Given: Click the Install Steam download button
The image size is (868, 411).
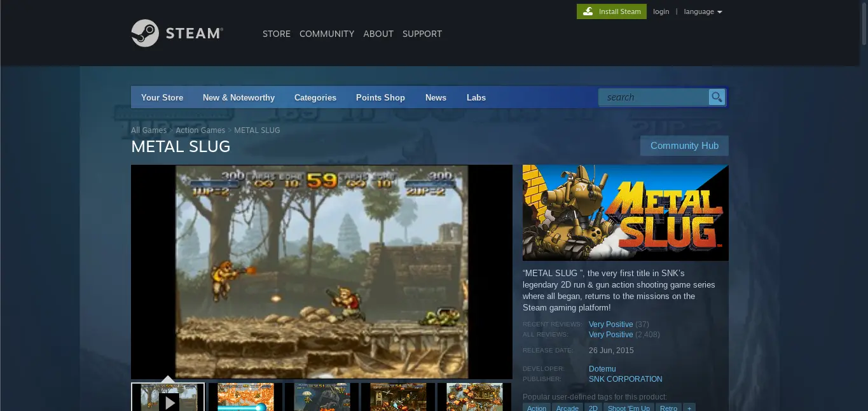Looking at the screenshot, I should tap(611, 11).
